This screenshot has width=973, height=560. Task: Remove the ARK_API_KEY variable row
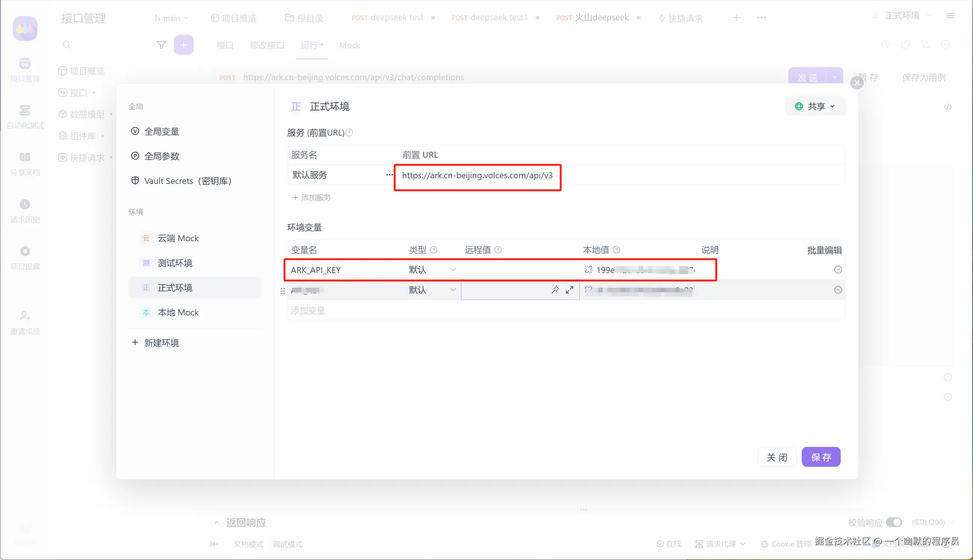pyautogui.click(x=838, y=270)
